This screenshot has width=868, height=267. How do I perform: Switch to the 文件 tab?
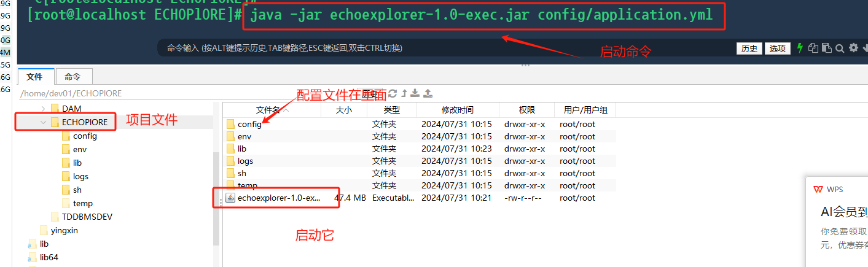[35, 77]
